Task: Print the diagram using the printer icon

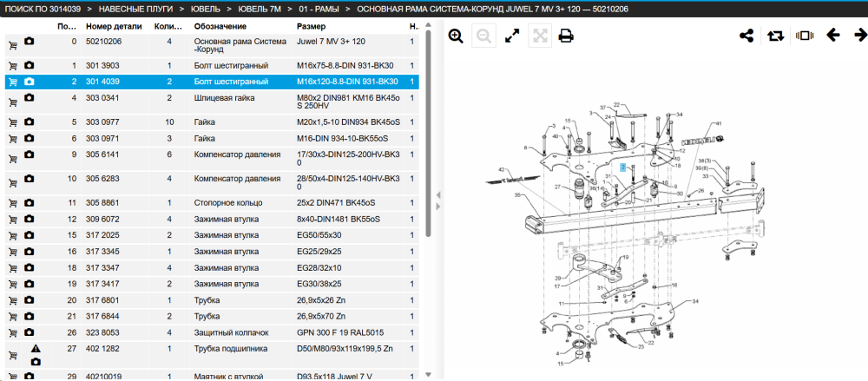Action: (565, 36)
